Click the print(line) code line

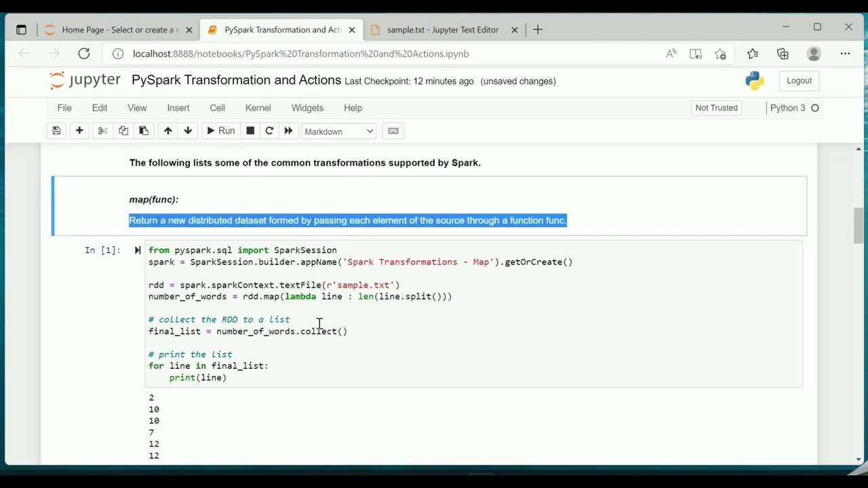coord(198,378)
